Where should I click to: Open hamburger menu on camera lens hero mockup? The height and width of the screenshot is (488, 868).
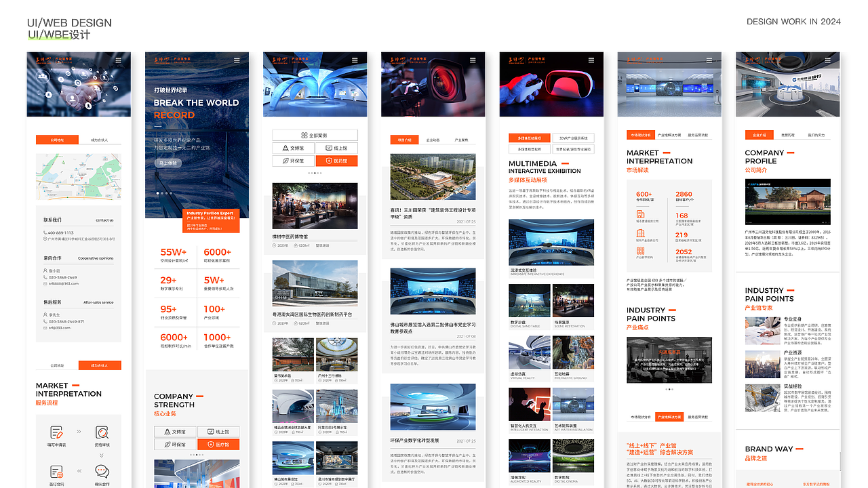pos(473,60)
